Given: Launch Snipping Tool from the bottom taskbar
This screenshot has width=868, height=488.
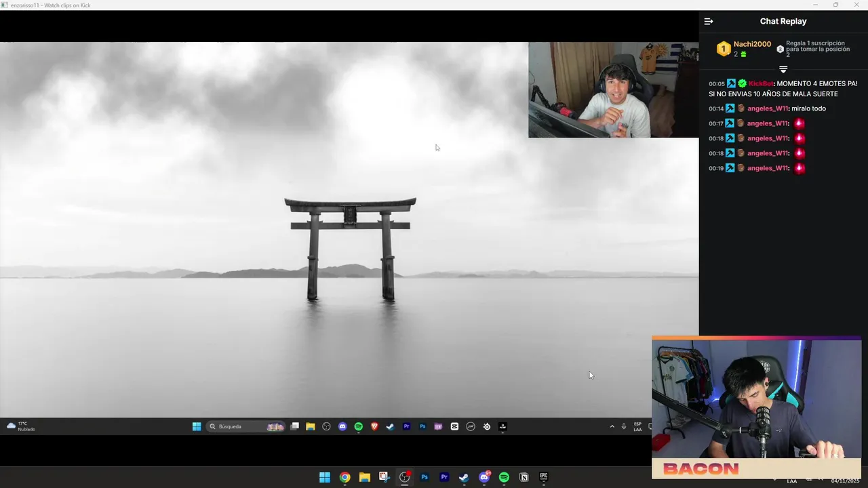Looking at the screenshot, I should (x=384, y=477).
